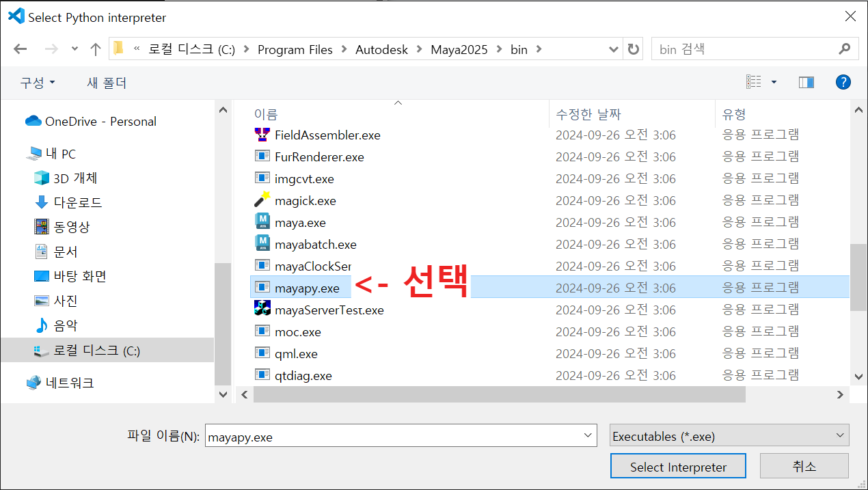Click Autodesk in the address bar

381,49
